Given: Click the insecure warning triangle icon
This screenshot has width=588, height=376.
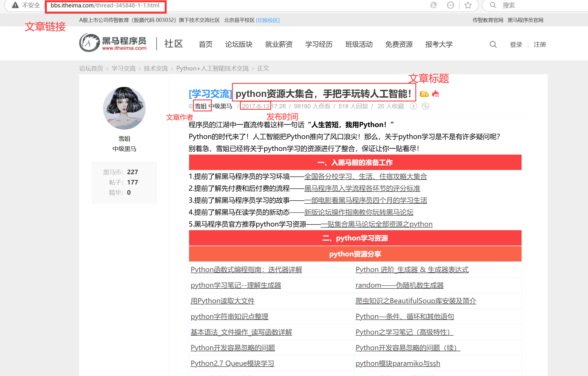Looking at the screenshot, I should [15, 5].
